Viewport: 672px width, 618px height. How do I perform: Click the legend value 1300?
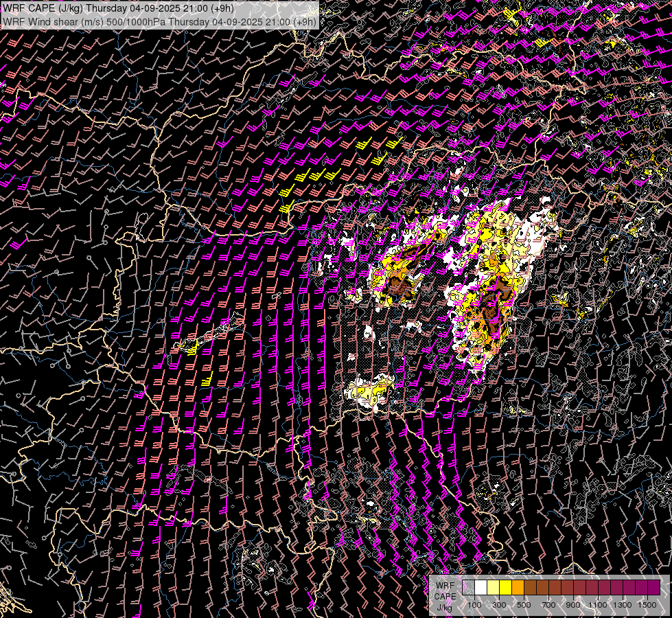623,605
